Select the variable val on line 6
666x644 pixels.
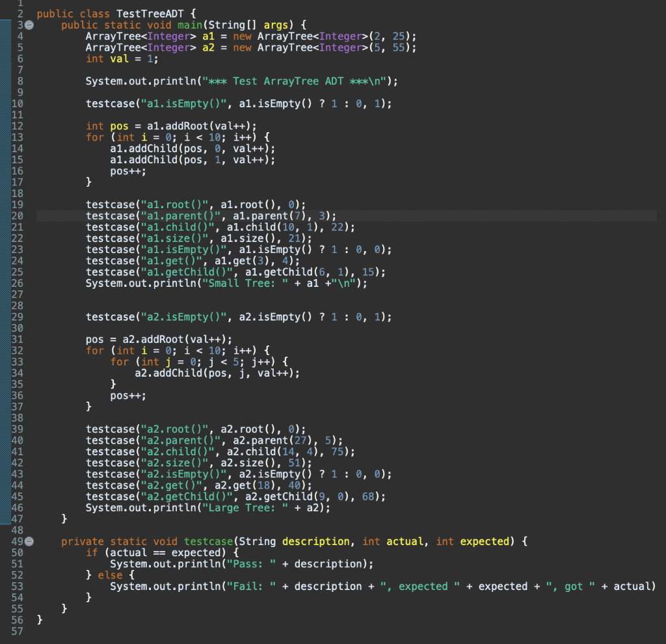tap(120, 59)
